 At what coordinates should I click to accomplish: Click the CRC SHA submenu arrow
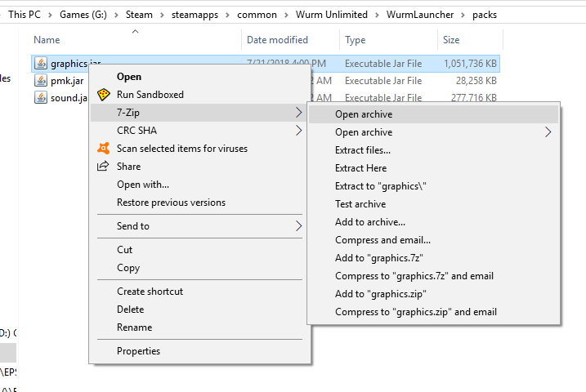coord(298,131)
